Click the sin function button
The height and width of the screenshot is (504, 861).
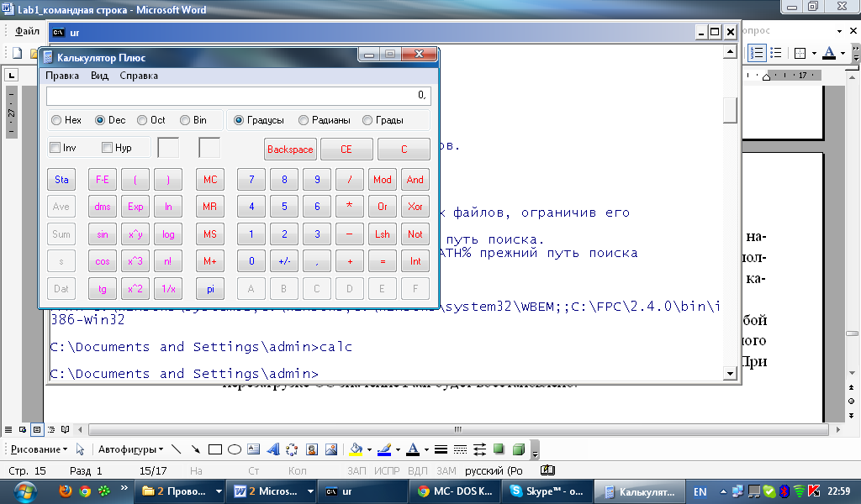(102, 234)
